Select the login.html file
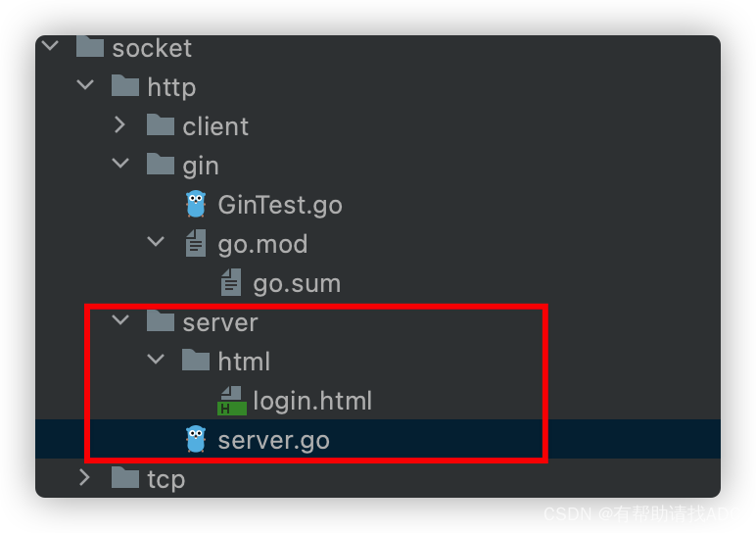This screenshot has height=533, width=756. point(312,401)
